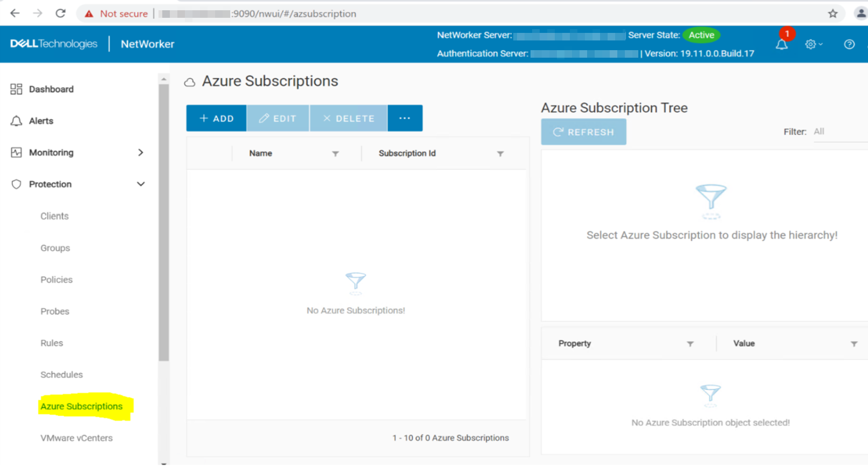This screenshot has width=868, height=466.
Task: Click the Subscription Id column filter icon
Action: click(500, 154)
